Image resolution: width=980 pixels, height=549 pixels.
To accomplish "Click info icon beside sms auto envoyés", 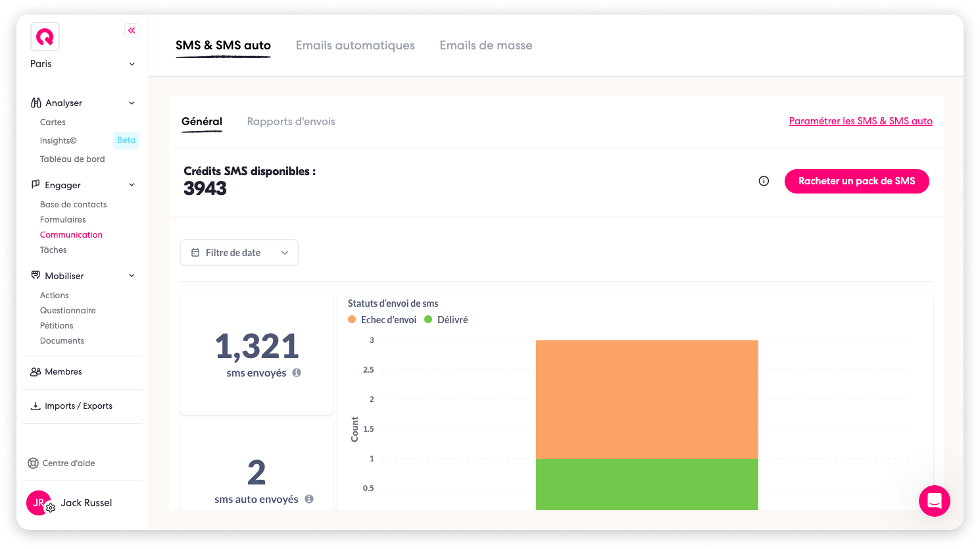I will click(309, 499).
